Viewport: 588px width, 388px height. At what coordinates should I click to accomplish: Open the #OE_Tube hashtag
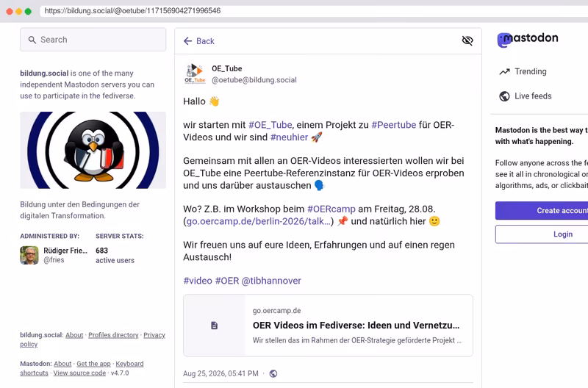pos(270,125)
